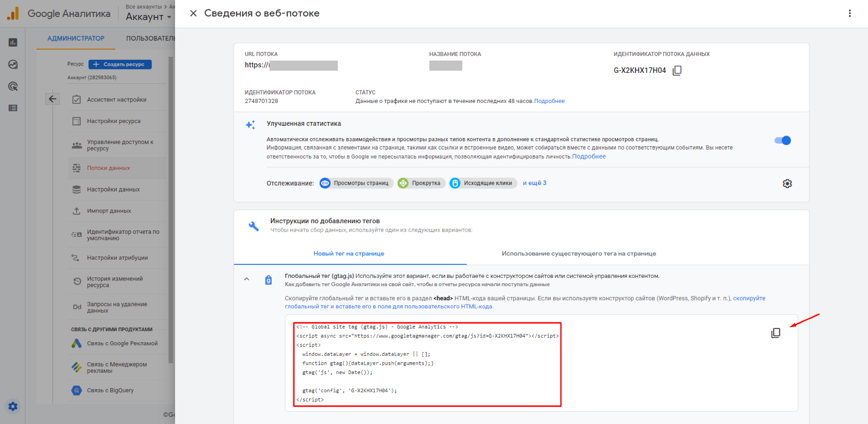Click the Create resource button
The image size is (868, 424).
(120, 64)
